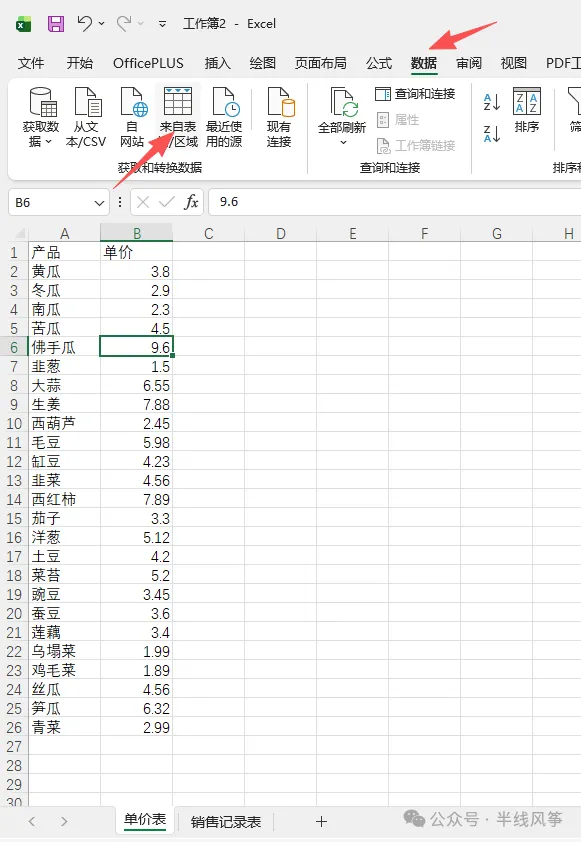581x842 pixels.
Task: Click the sort descending Z-A icon
Action: (x=492, y=134)
